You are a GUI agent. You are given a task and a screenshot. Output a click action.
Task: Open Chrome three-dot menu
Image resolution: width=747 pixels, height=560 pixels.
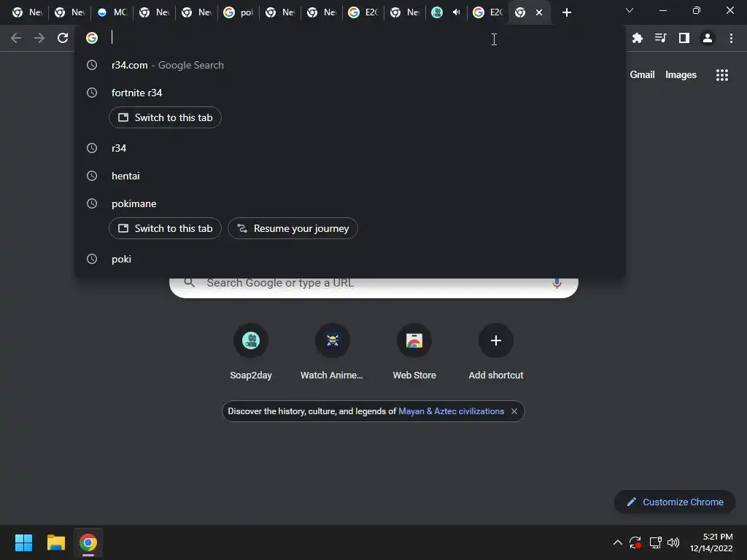pos(731,38)
